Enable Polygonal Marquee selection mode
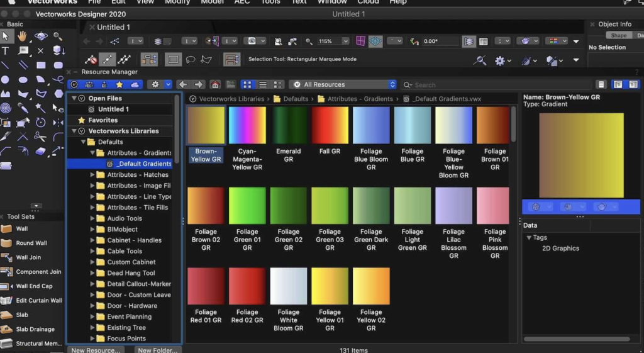This screenshot has width=644, height=353. tap(206, 60)
